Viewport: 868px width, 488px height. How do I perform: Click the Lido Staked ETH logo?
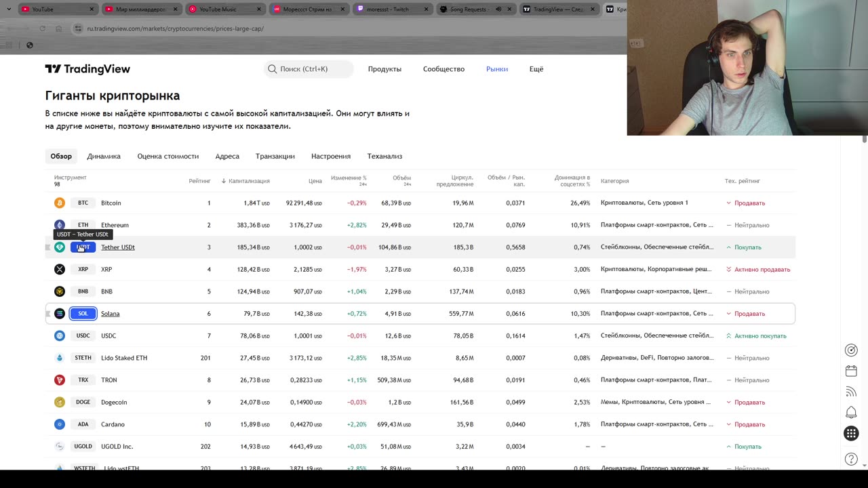[60, 358]
